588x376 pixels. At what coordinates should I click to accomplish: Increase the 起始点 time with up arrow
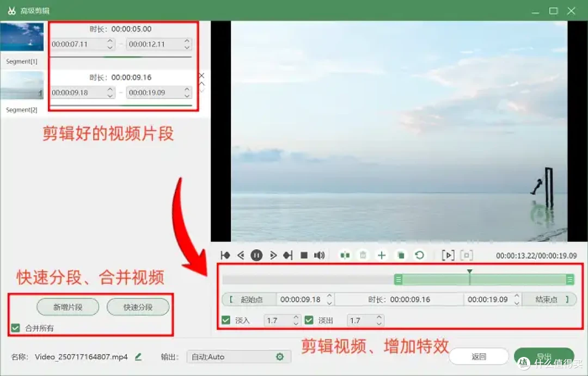(x=329, y=296)
